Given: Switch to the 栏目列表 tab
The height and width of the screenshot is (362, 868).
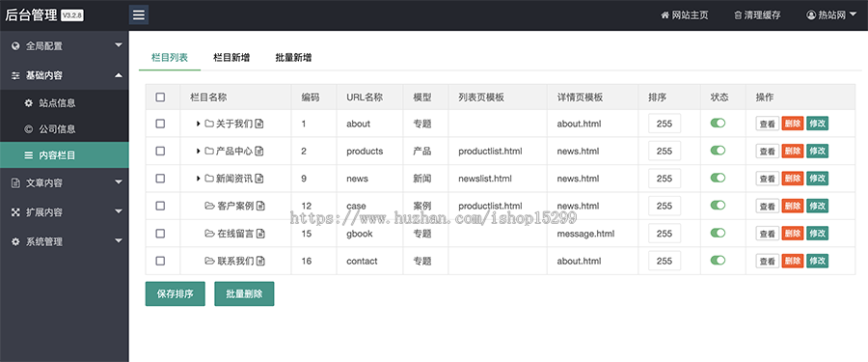Looking at the screenshot, I should tap(170, 57).
